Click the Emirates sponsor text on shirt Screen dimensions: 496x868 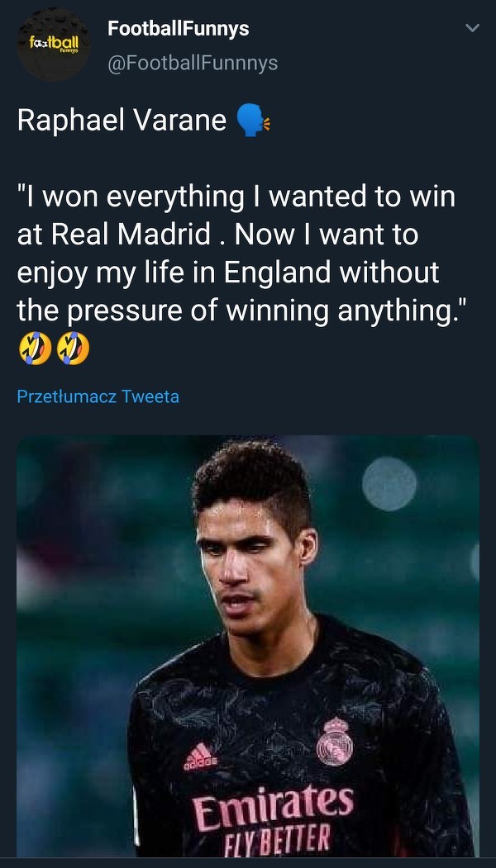point(273,805)
